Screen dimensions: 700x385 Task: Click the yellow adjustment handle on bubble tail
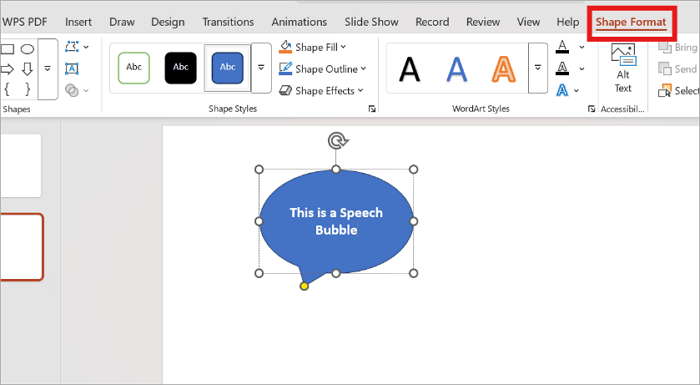(x=304, y=286)
